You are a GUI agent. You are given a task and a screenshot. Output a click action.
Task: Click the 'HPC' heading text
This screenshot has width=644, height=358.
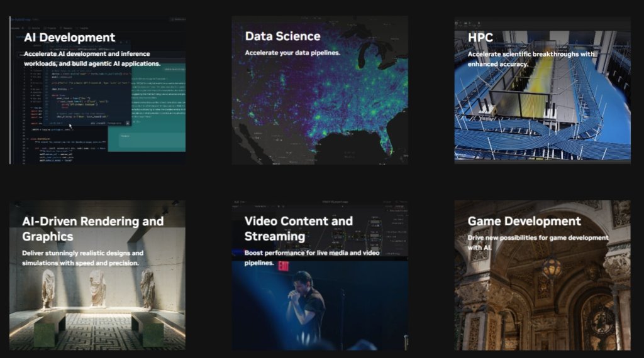point(480,37)
